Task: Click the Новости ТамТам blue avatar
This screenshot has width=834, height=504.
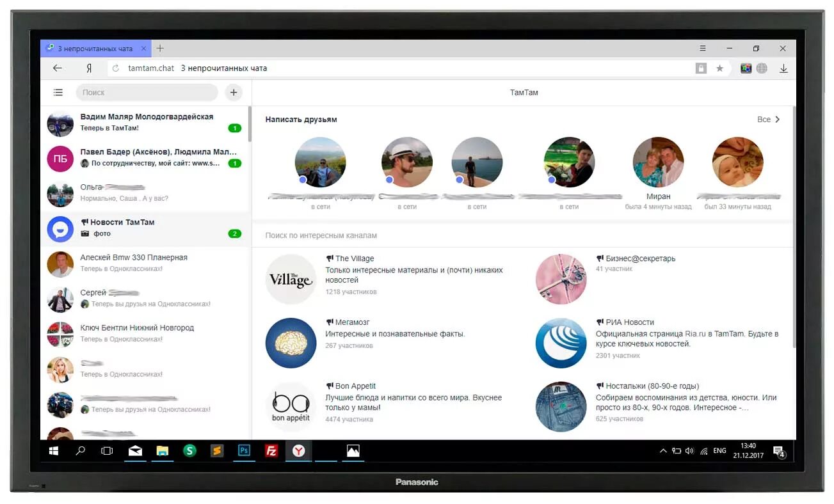Action: pos(60,229)
